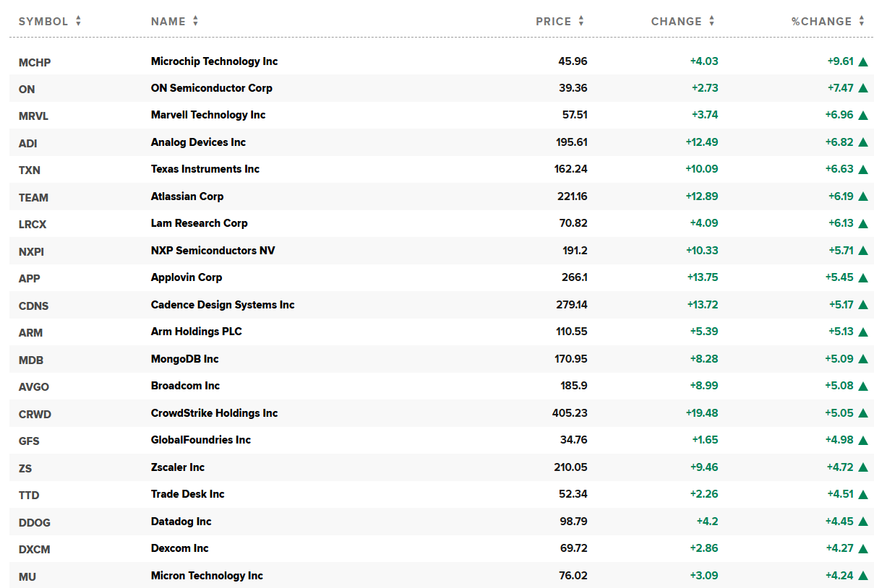The image size is (874, 588).
Task: Open the DDOG ticker symbol link
Action: click(x=35, y=522)
